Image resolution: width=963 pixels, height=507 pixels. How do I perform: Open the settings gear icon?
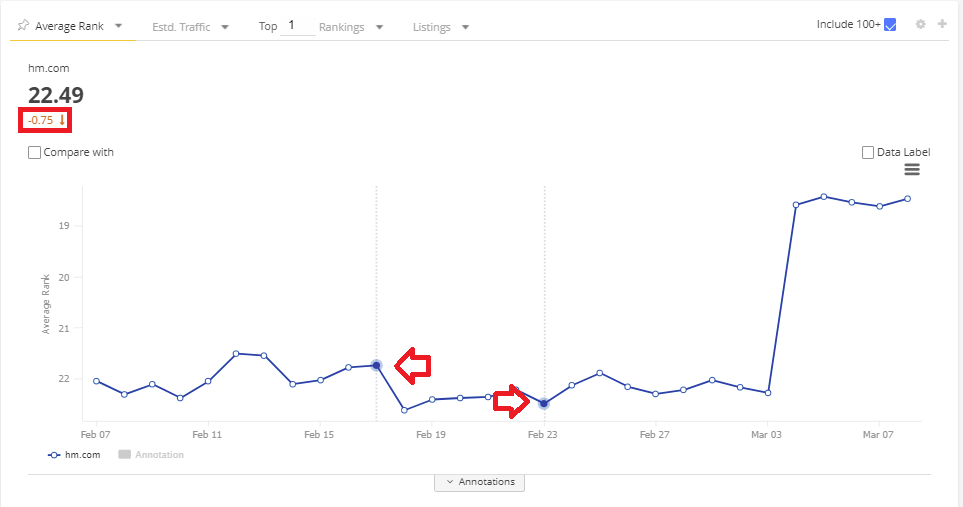coord(920,24)
